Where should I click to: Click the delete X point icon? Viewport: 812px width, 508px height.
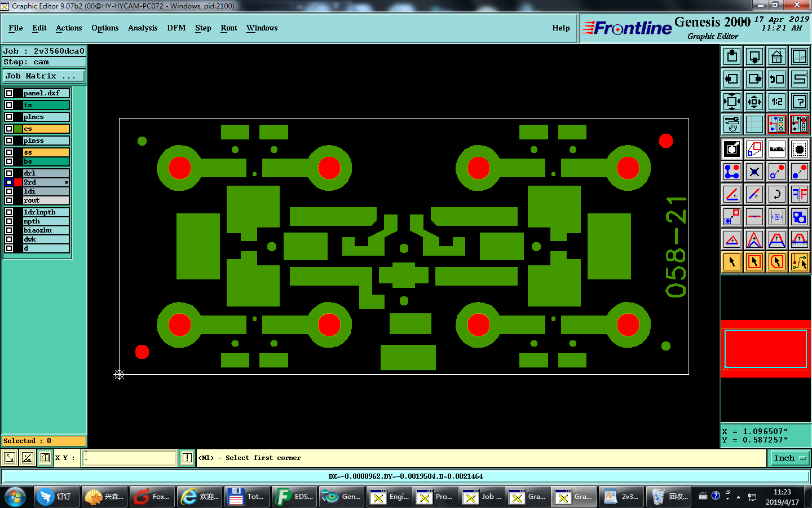click(x=754, y=172)
